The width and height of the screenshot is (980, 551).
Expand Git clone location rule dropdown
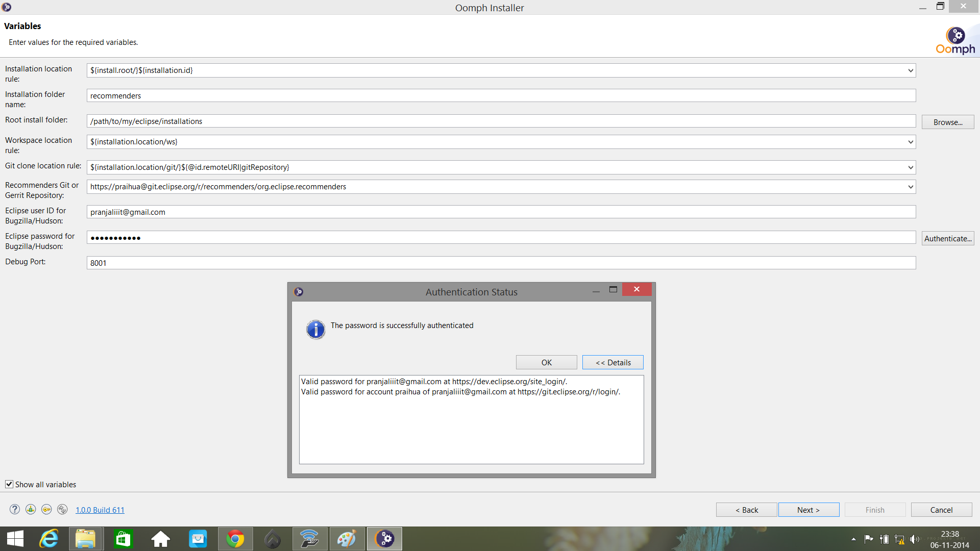pos(910,167)
